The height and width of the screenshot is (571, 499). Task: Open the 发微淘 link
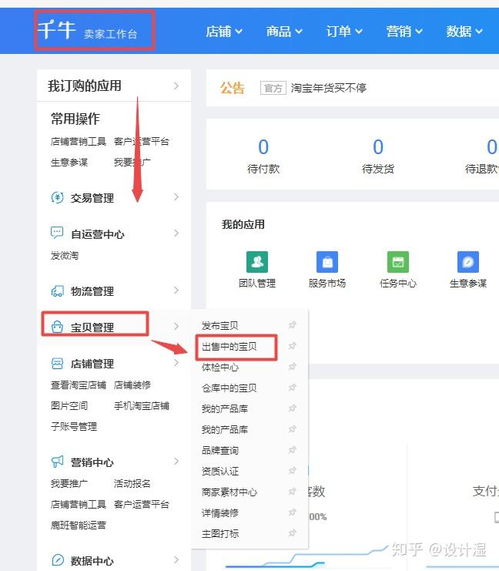(x=64, y=255)
